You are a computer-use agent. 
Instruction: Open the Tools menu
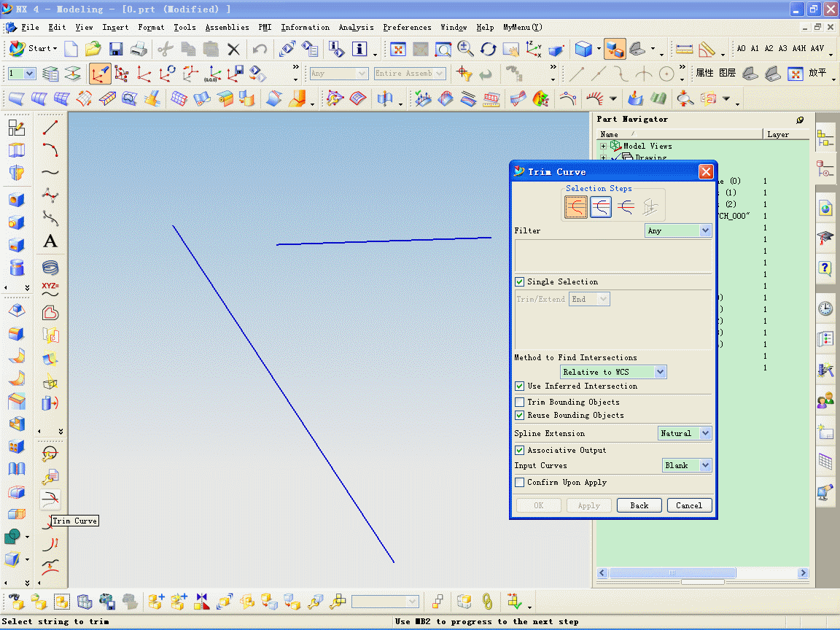pos(184,27)
